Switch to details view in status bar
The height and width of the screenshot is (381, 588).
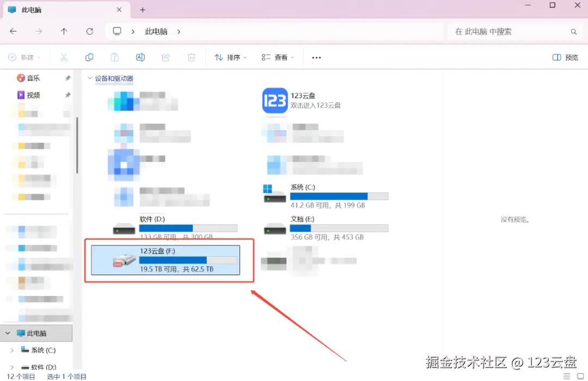click(567, 376)
